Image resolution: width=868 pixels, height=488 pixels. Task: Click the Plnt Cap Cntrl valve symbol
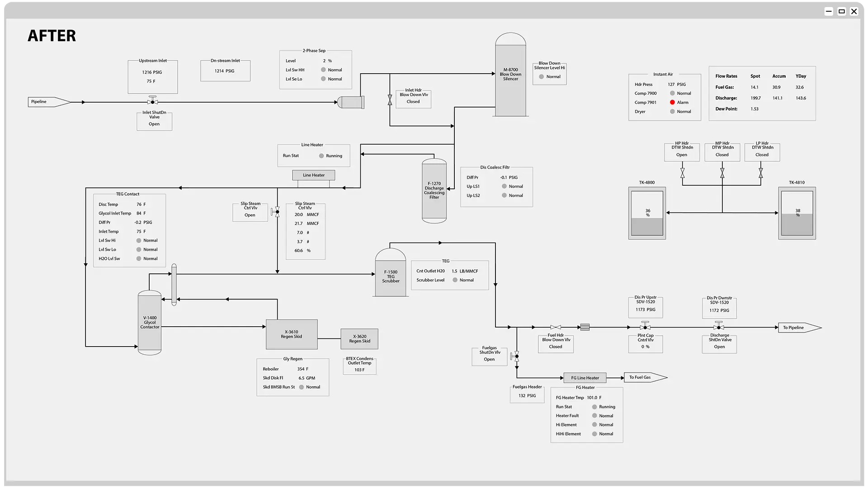645,326
